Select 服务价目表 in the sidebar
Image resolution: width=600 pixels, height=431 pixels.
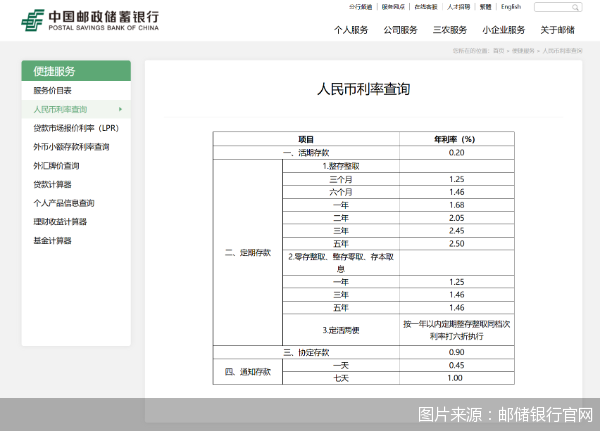pos(52,91)
